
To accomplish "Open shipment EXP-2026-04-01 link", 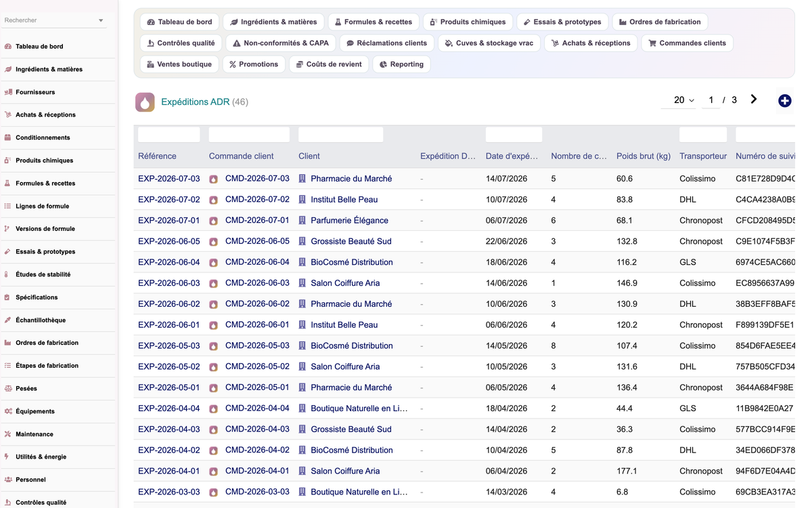I will coord(169,471).
